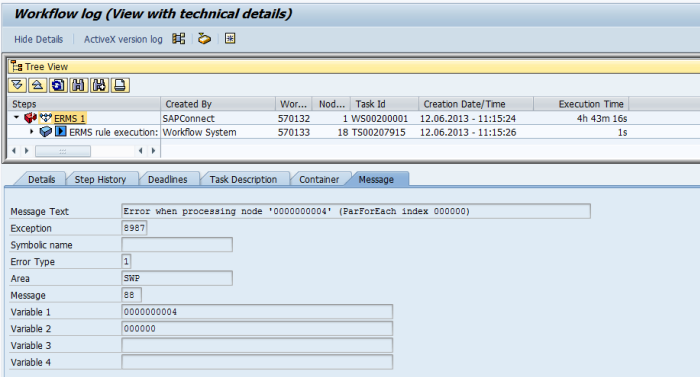The image size is (700, 377).
Task: Click Error Type field showing 1
Action: click(126, 261)
